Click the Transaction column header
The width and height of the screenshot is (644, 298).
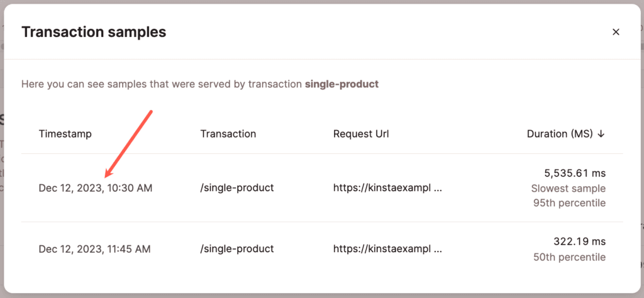coord(228,134)
